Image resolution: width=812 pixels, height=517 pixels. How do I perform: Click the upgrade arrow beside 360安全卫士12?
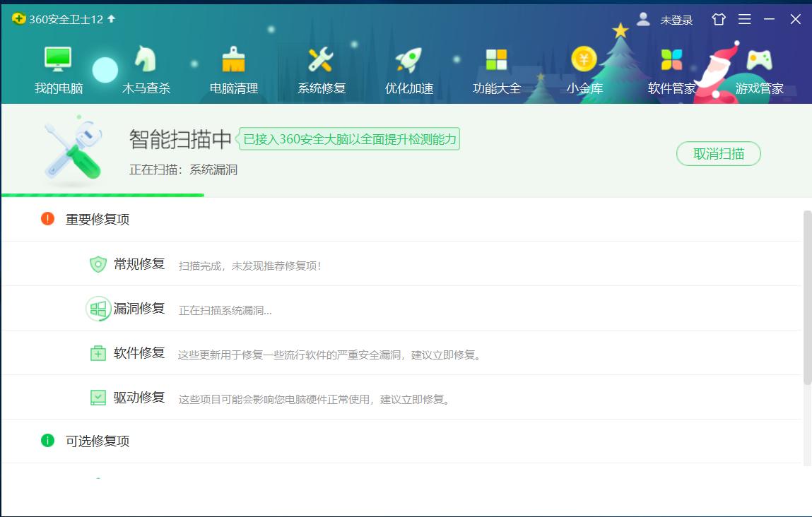[111, 20]
